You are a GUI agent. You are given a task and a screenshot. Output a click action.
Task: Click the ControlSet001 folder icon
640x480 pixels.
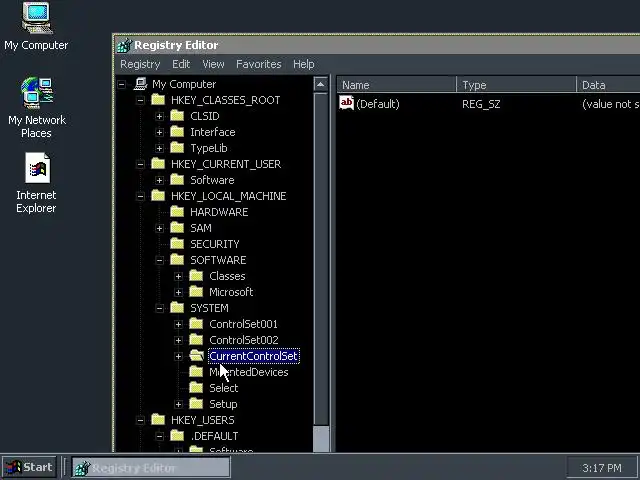pos(196,324)
